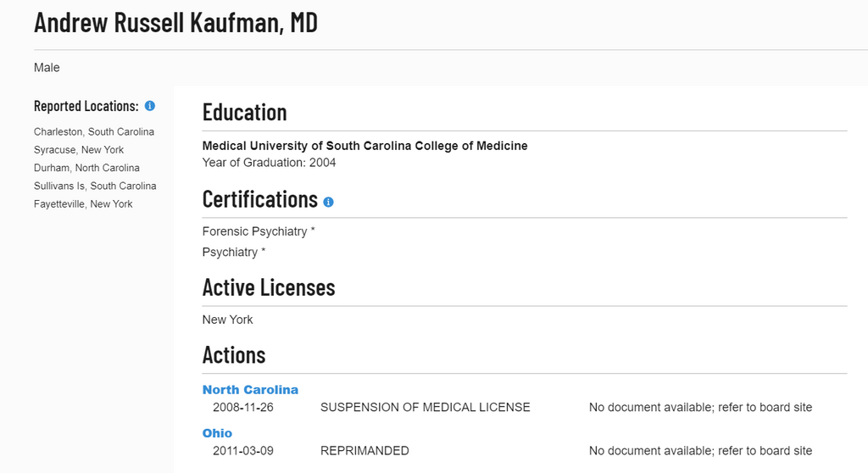Click the Forensic Psychiatry certification entry

[259, 231]
